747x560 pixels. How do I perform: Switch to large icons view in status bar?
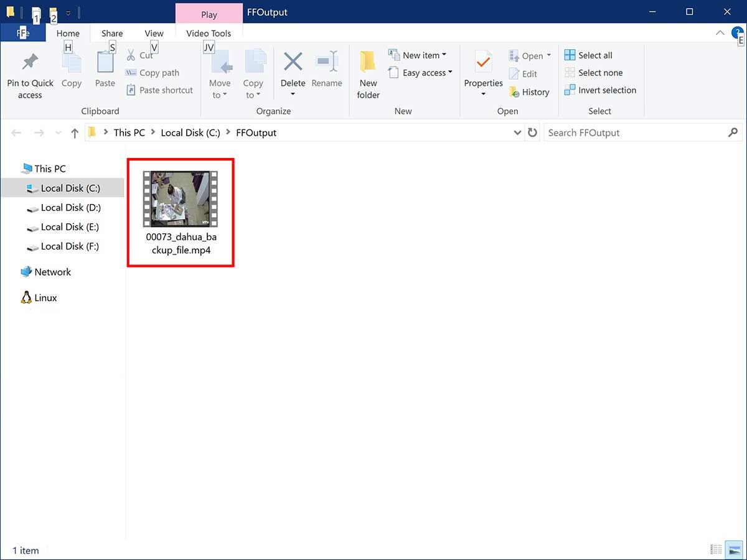tap(735, 550)
